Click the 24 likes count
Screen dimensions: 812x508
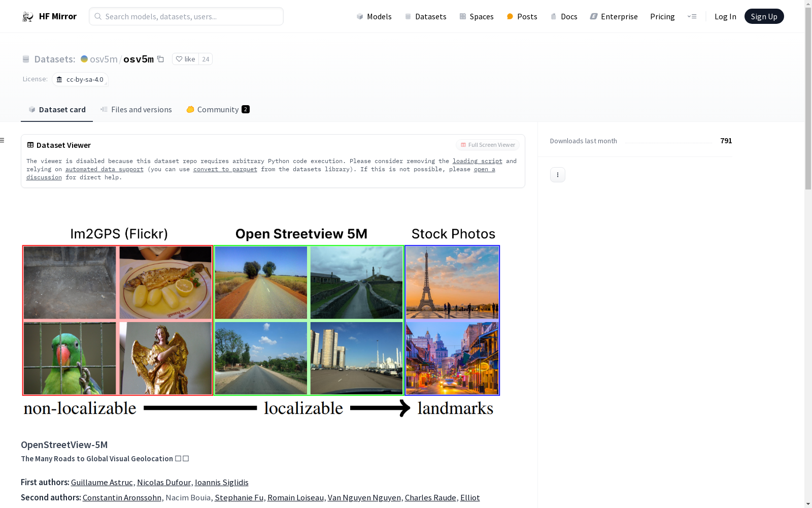pyautogui.click(x=206, y=59)
